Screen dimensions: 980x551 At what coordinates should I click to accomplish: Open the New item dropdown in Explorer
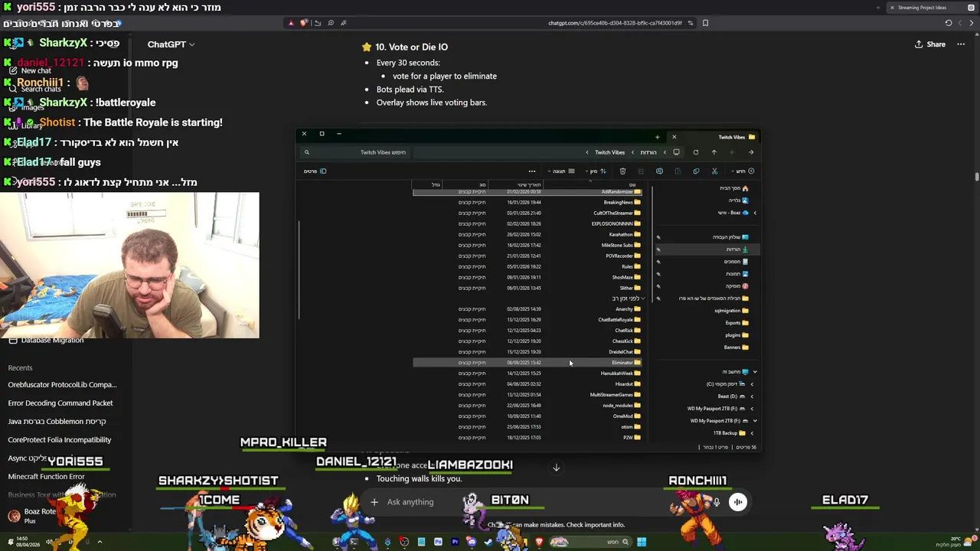[x=743, y=171]
